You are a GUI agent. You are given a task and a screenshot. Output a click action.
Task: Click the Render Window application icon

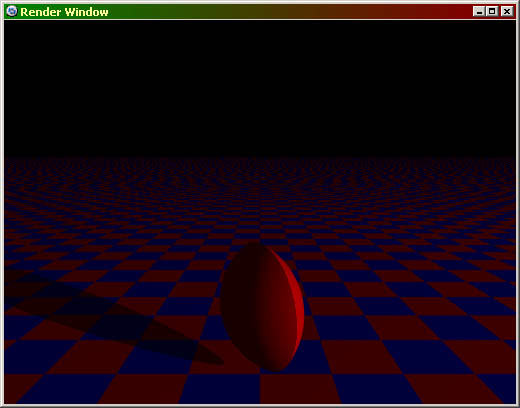pyautogui.click(x=12, y=11)
